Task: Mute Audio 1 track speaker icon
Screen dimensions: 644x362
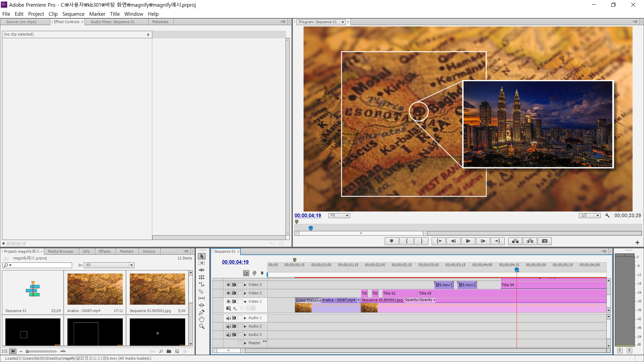Action: click(228, 318)
